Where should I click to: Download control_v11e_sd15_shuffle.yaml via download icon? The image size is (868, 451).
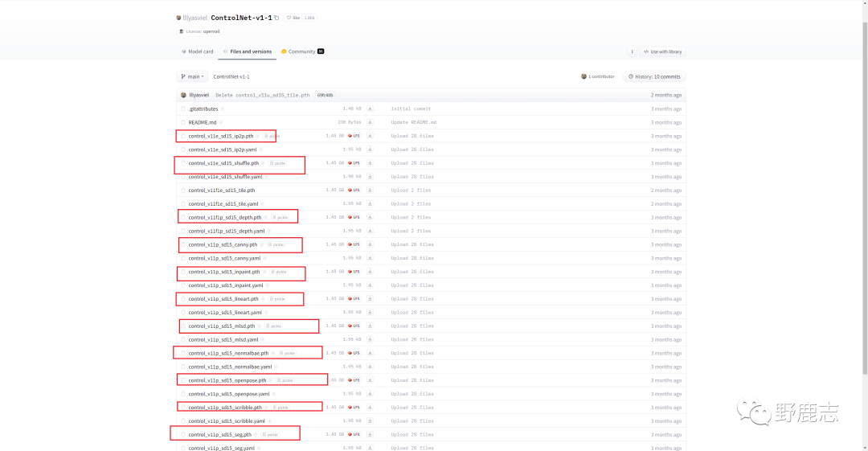click(370, 177)
